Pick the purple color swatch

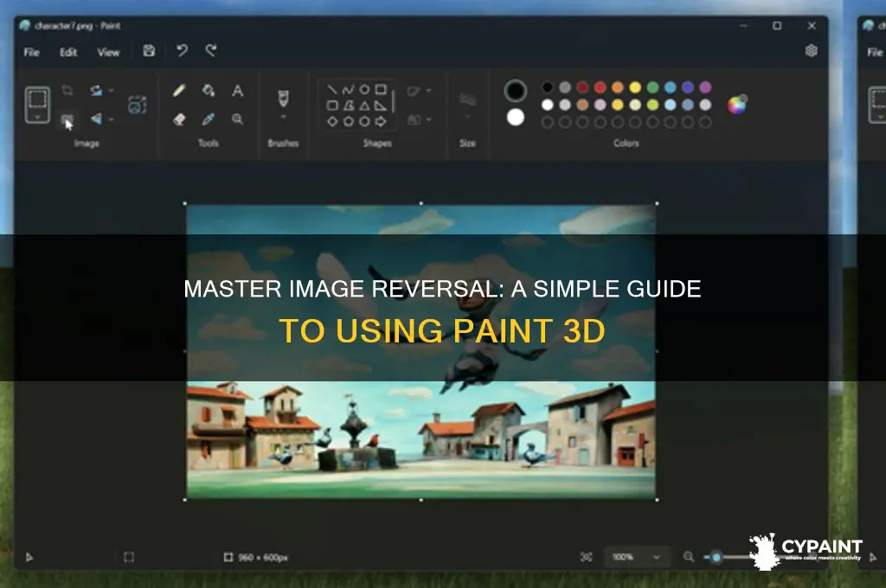pyautogui.click(x=705, y=87)
